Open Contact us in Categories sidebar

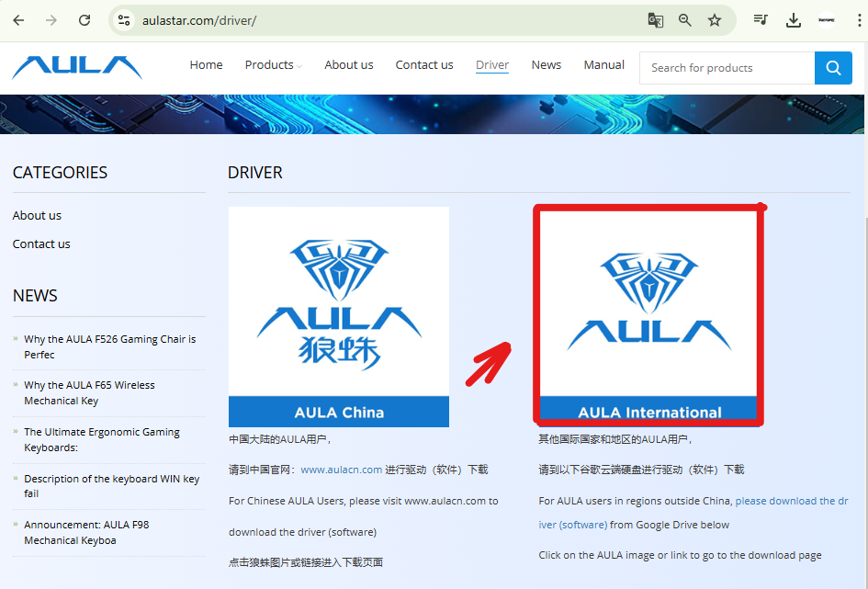coord(41,244)
